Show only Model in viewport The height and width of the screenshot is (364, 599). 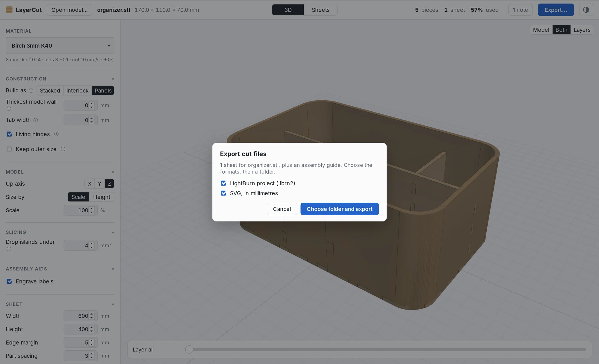(541, 30)
